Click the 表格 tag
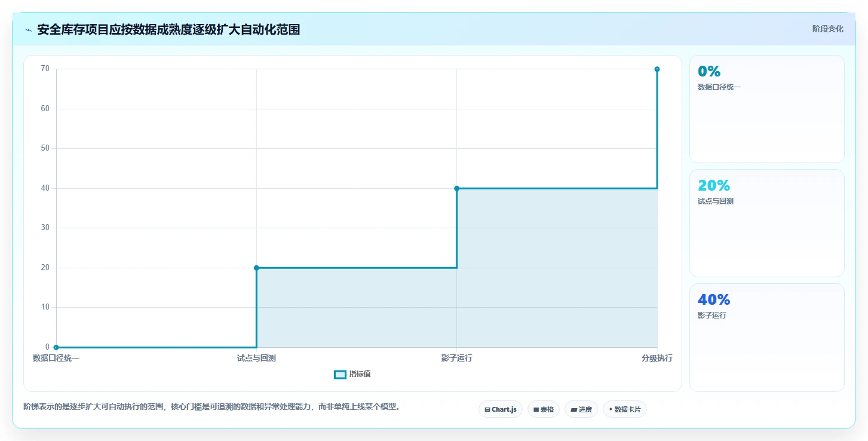 (x=543, y=409)
